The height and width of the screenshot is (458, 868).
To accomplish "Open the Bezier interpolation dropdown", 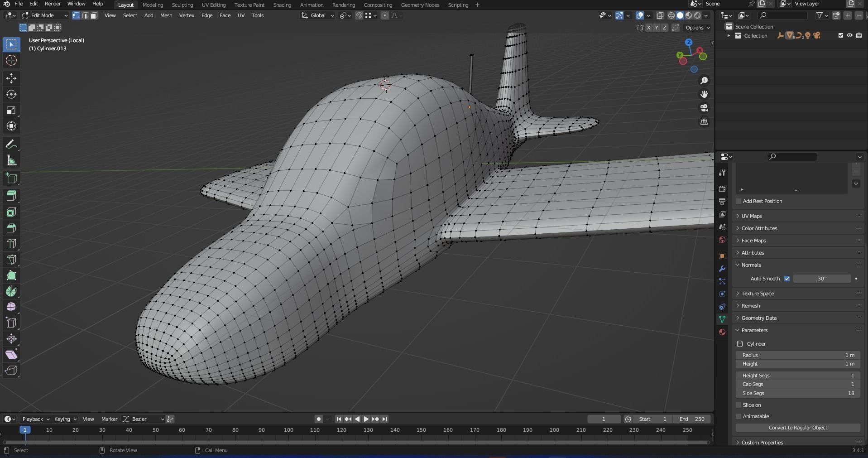I will click(x=144, y=419).
